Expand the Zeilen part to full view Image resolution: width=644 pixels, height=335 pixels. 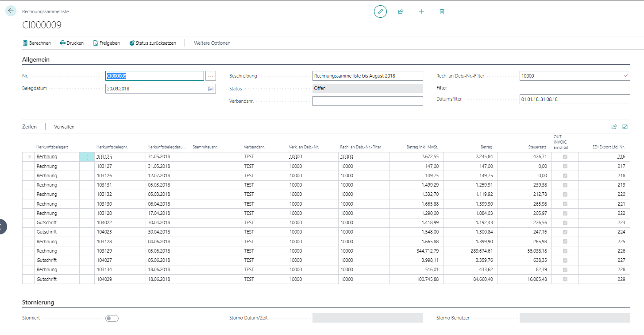625,127
